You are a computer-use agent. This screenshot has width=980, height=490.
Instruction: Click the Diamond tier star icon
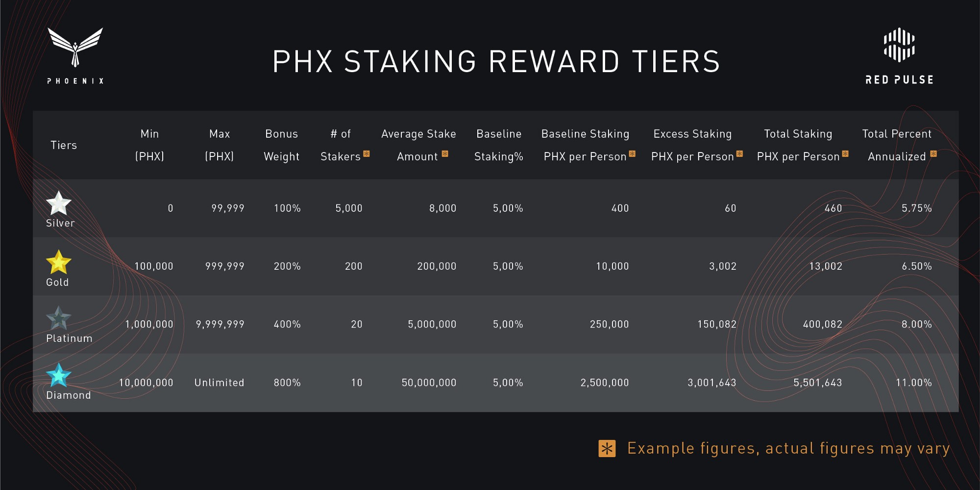(x=58, y=376)
